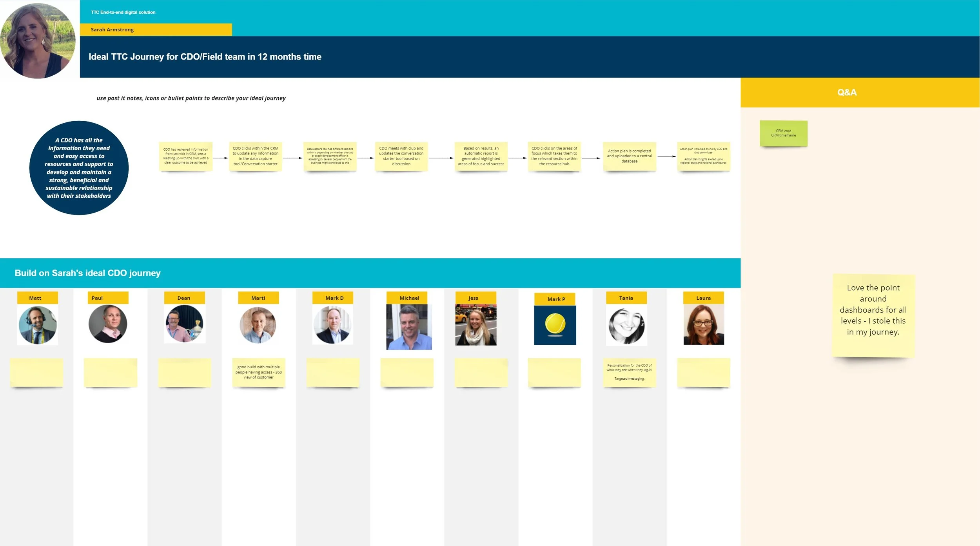Click Sarah Armstrong's profile photo
Image resolution: width=980 pixels, height=546 pixels.
click(38, 40)
